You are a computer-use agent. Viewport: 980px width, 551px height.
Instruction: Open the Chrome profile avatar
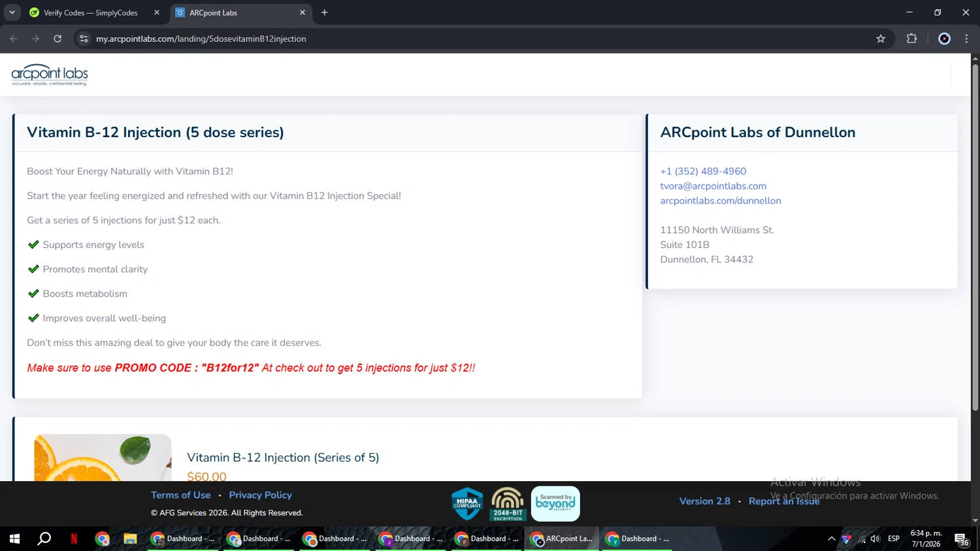point(944,39)
